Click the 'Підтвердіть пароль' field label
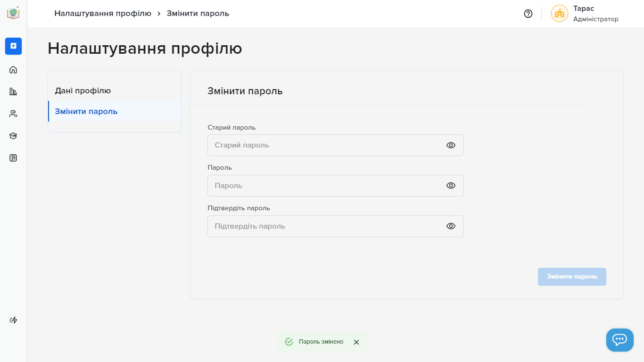The height and width of the screenshot is (362, 644). 239,208
